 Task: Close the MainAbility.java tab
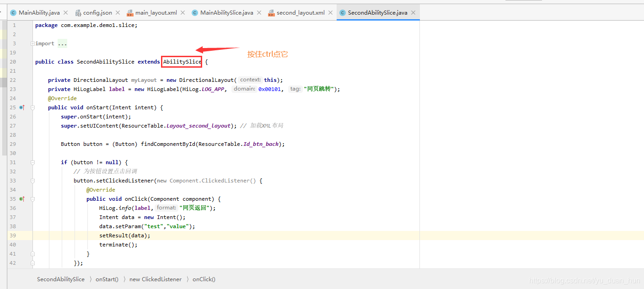click(65, 13)
